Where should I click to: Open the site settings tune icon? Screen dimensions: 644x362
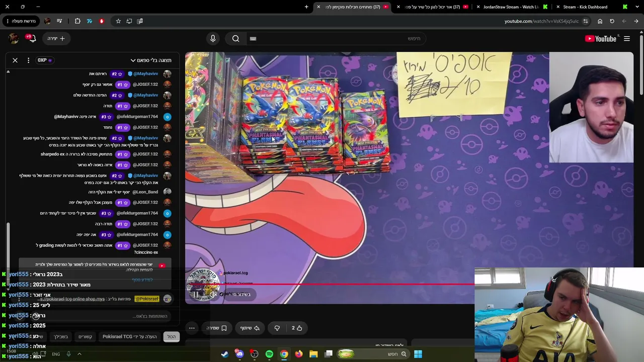click(586, 21)
